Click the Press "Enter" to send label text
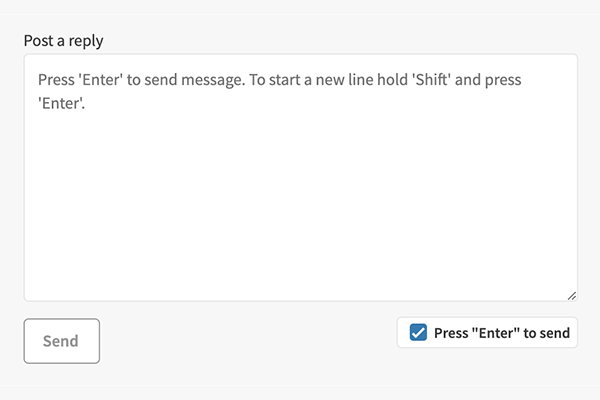Viewport: 600px width, 400px height. (501, 333)
